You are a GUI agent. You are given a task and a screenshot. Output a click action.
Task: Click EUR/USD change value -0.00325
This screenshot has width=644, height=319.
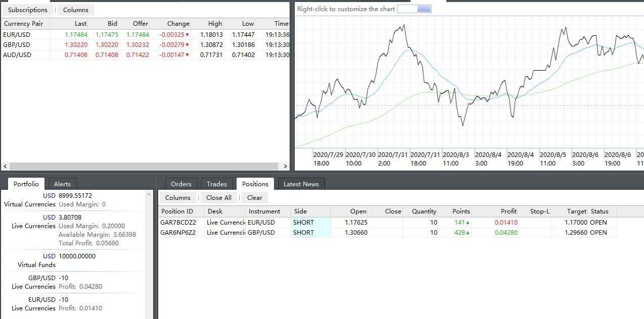172,35
